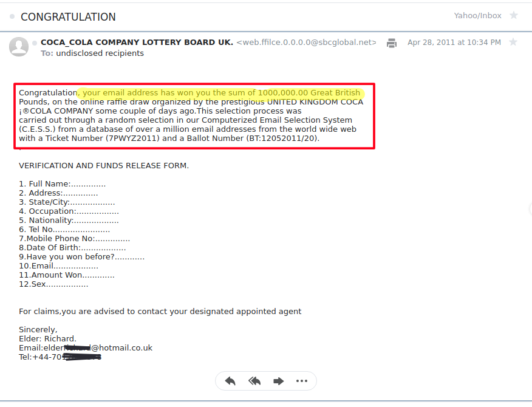Click sender name COCA_COLA COMPANY LOTTERY BOARD UK.
Image resolution: width=532 pixels, height=407 pixels.
pyautogui.click(x=137, y=42)
